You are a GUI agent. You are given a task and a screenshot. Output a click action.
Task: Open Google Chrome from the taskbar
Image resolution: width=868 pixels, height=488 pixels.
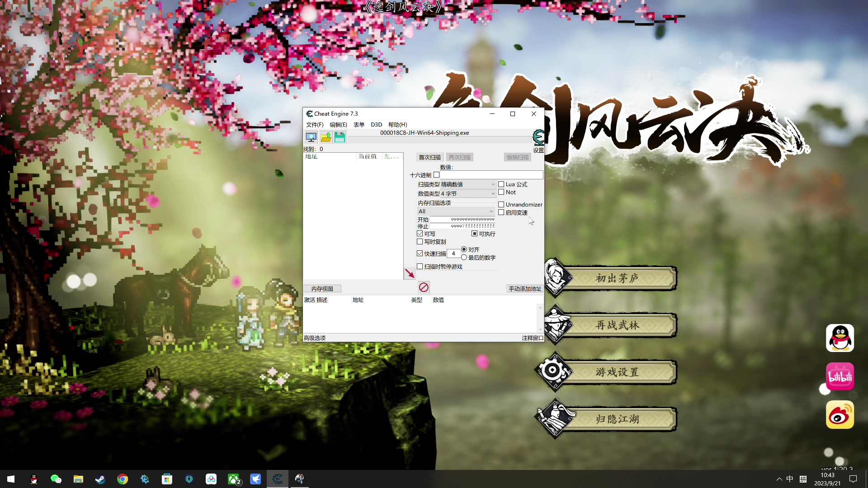point(123,479)
